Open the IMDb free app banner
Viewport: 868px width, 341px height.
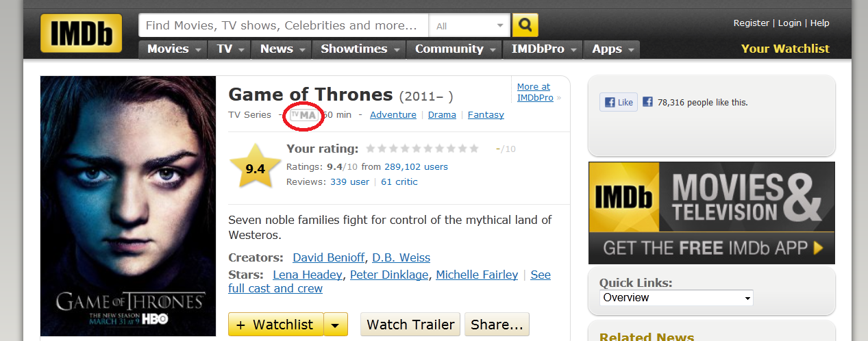[711, 213]
